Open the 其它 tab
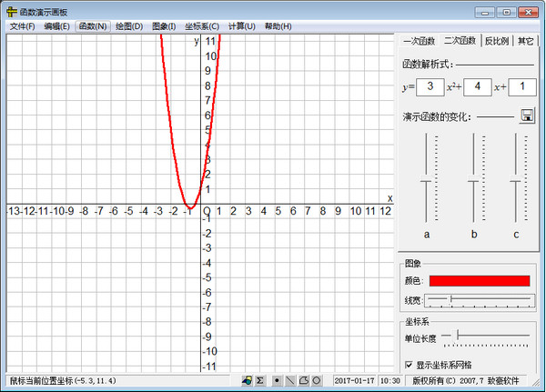 526,41
